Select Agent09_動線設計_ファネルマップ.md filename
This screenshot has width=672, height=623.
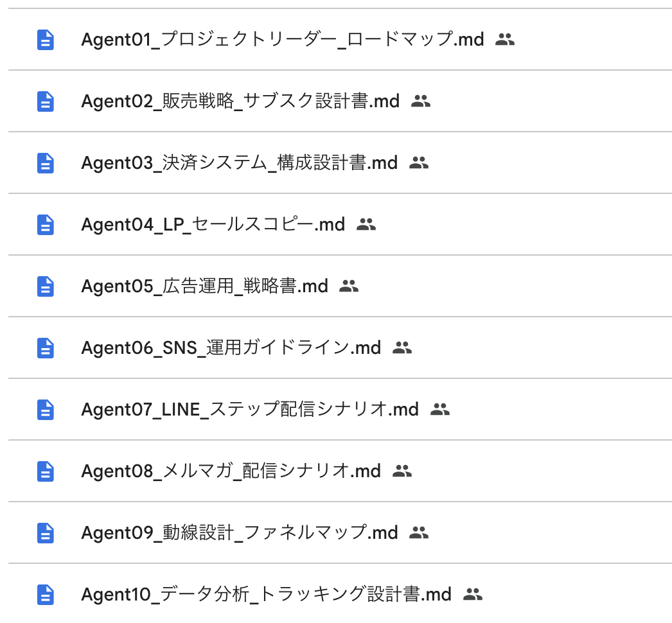point(239,533)
